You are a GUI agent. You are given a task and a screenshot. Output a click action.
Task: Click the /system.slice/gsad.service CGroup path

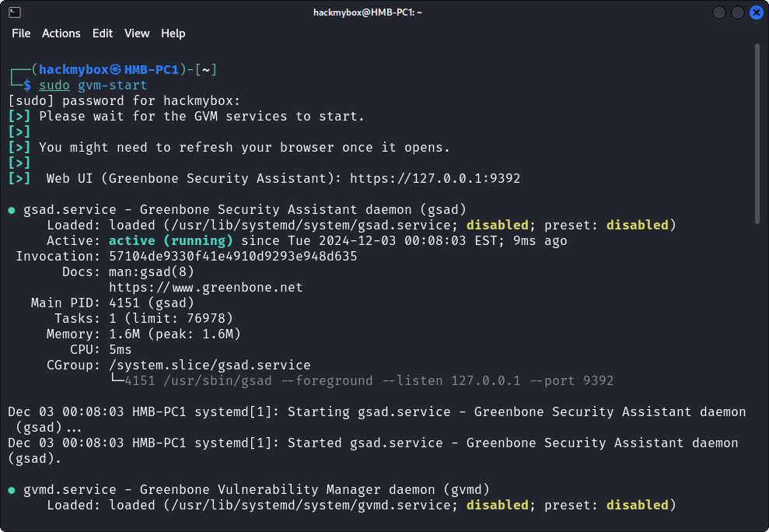pos(209,366)
